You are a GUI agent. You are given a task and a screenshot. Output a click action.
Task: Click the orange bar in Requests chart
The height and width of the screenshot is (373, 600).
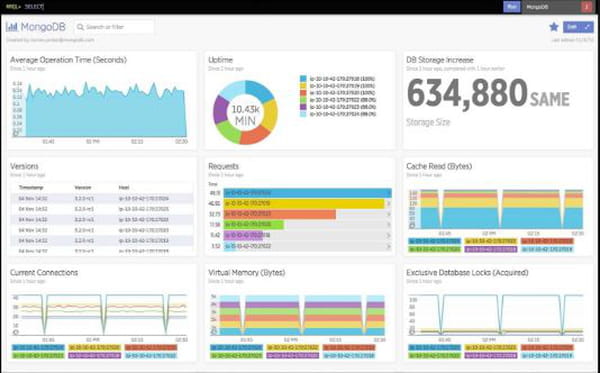coord(280,214)
